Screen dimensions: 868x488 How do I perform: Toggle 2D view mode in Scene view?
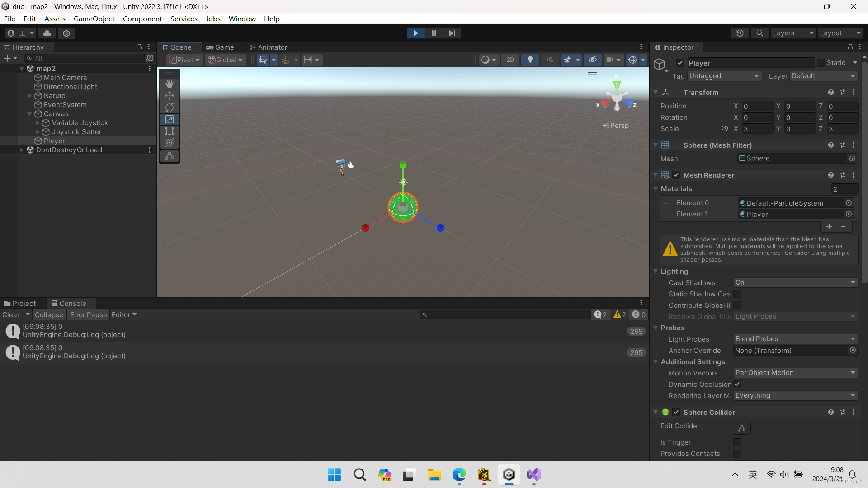tap(510, 60)
